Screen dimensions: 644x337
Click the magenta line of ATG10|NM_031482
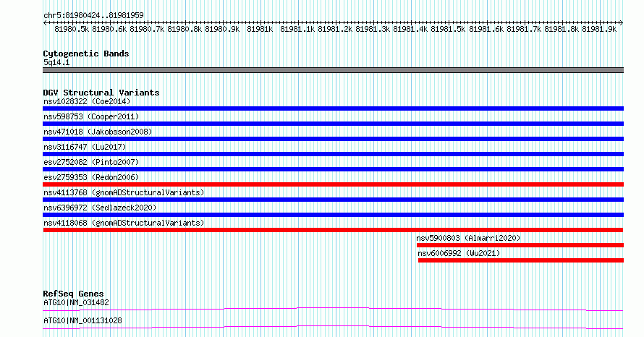[333, 309]
